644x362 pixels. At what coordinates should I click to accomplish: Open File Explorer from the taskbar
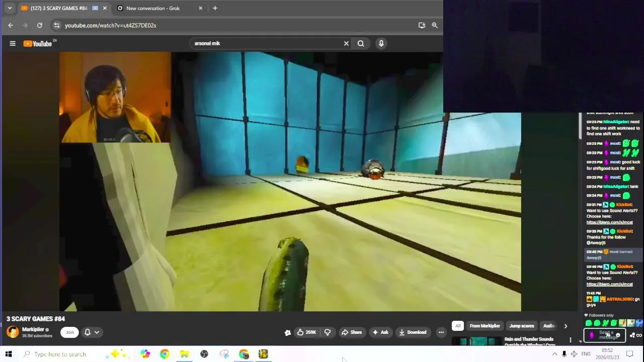(184, 354)
